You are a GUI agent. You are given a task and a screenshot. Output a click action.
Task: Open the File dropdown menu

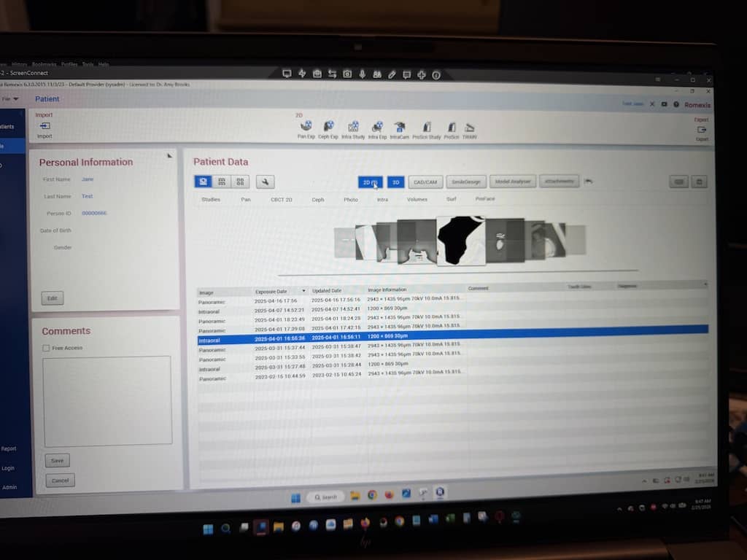[10, 98]
